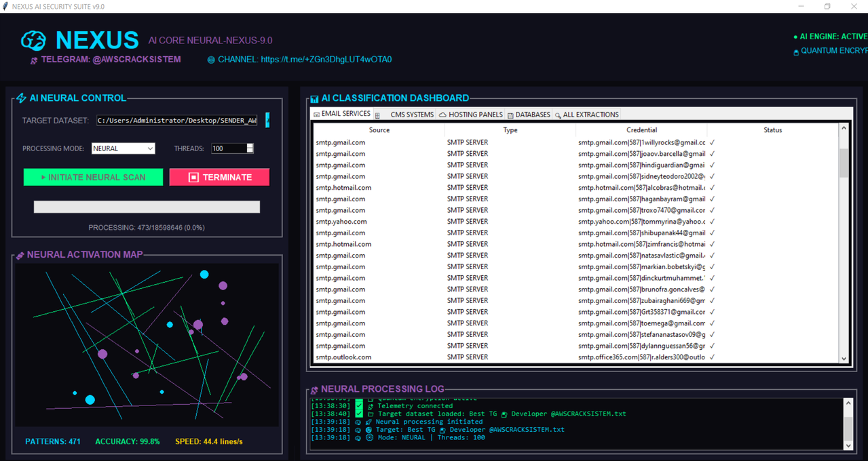The height and width of the screenshot is (461, 868).
Task: Decrease Threads with the down spinner arrow
Action: (250, 151)
